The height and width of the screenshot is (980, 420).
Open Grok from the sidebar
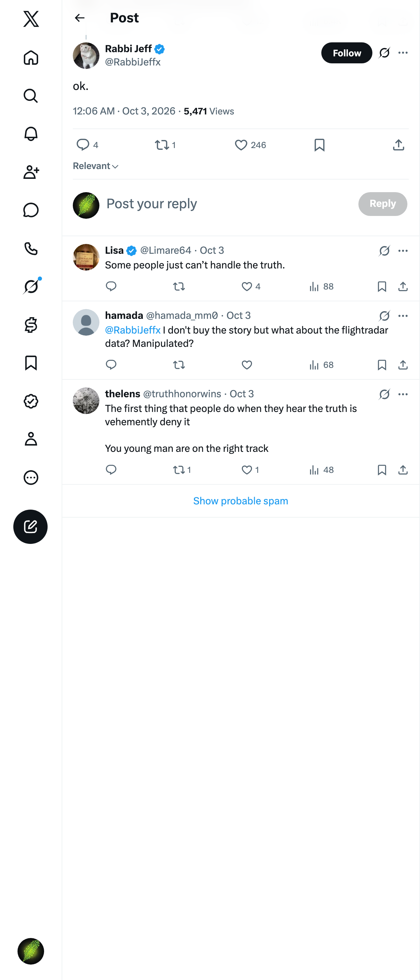tap(31, 286)
